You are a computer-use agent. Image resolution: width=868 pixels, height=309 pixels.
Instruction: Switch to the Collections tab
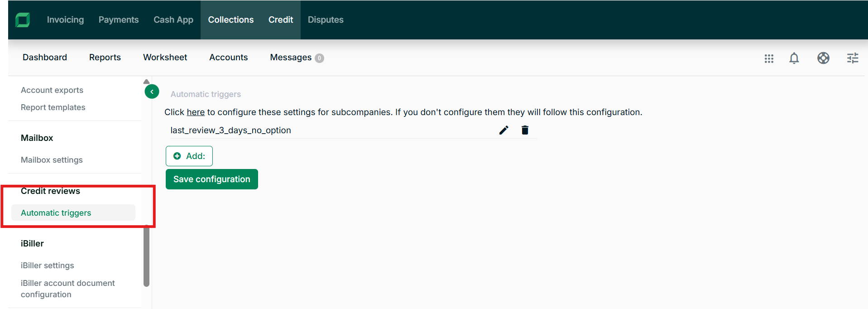230,20
